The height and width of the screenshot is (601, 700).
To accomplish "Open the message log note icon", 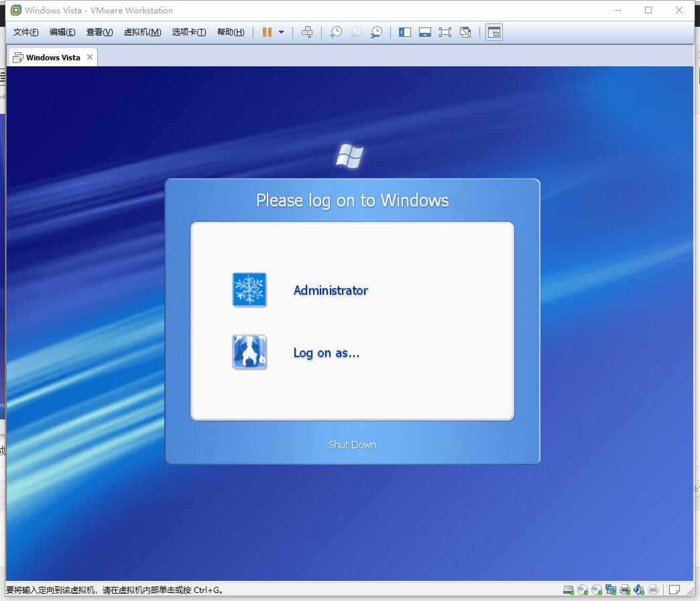I will pos(675,590).
